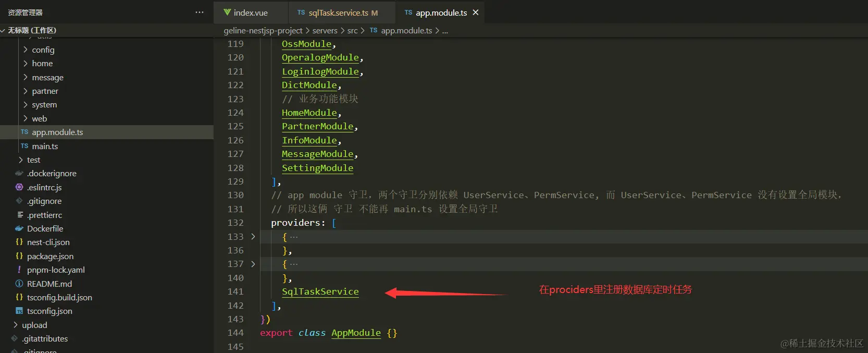Click line number 141 in the gutter
868x353 pixels.
tap(235, 291)
